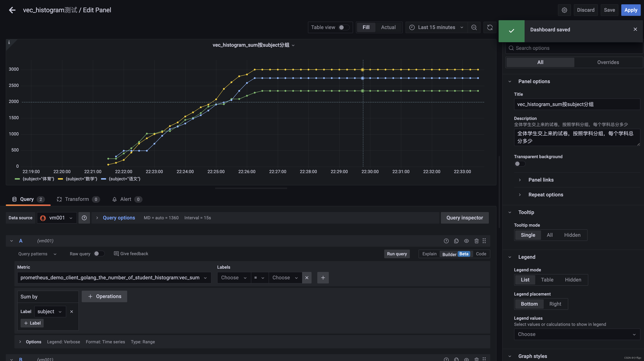Image resolution: width=644 pixels, height=361 pixels.
Task: Open the Last 15 minutes time picker
Action: 437,27
